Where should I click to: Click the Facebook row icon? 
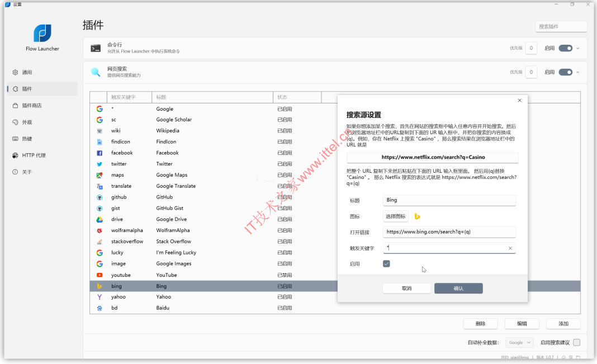point(99,153)
